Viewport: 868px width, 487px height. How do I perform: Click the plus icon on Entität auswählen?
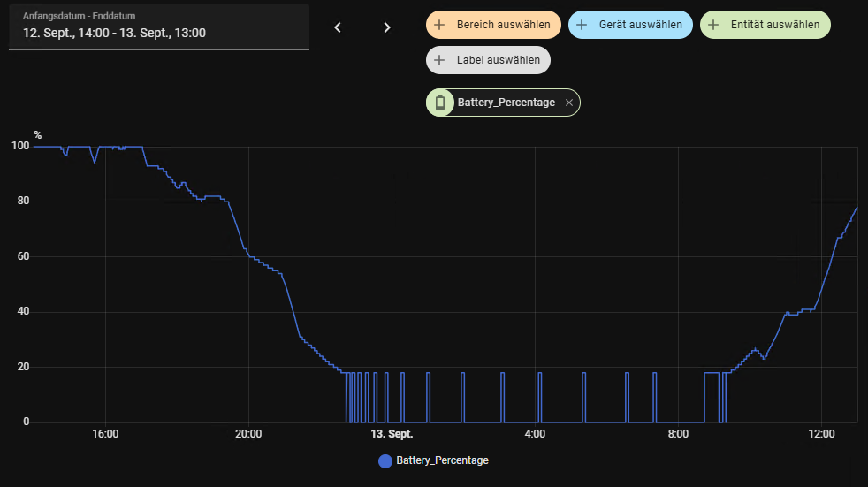tap(713, 25)
